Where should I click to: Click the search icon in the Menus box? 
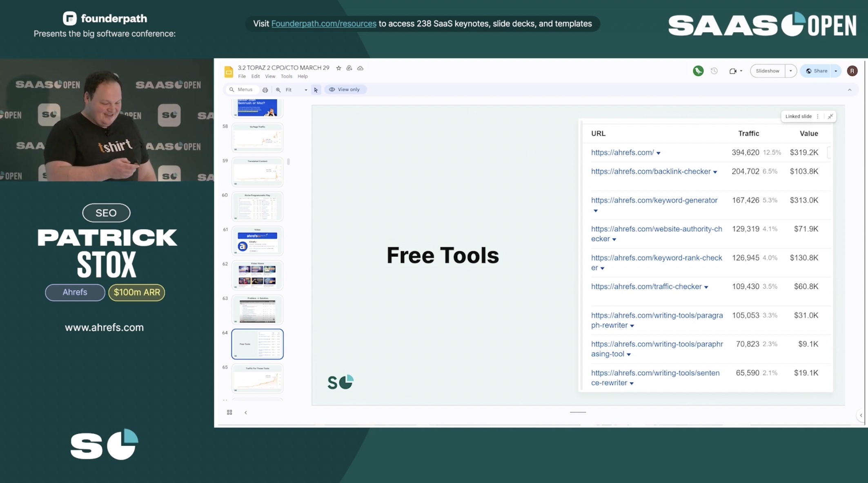231,89
